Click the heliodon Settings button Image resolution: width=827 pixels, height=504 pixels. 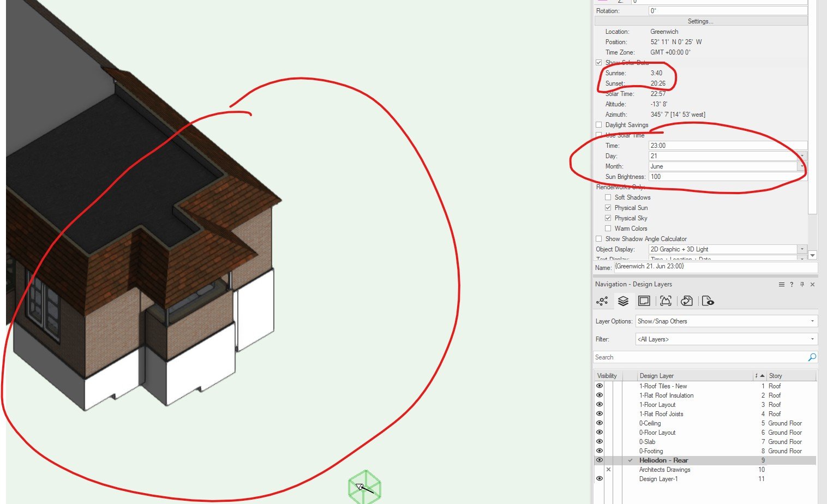700,21
